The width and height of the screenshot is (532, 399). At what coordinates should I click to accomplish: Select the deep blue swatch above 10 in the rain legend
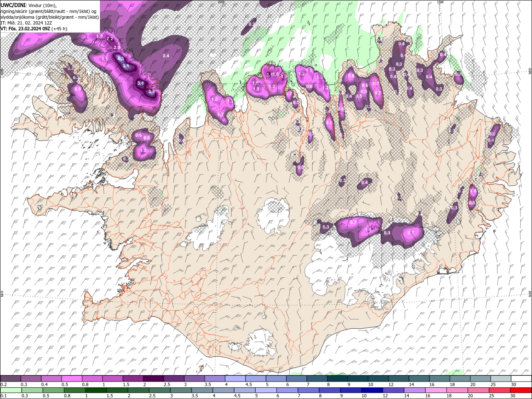tap(371, 390)
